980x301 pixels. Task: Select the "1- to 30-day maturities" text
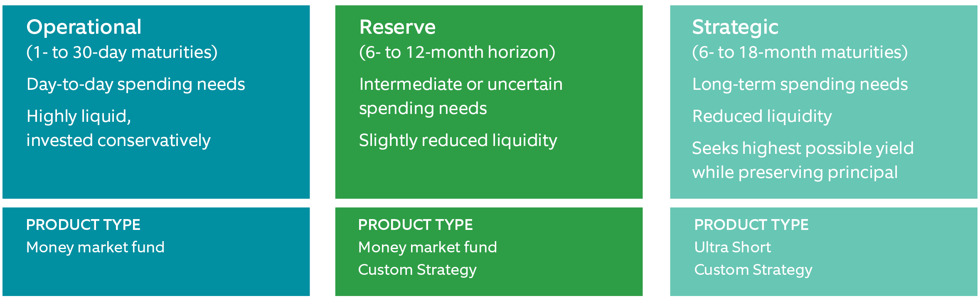point(122,53)
